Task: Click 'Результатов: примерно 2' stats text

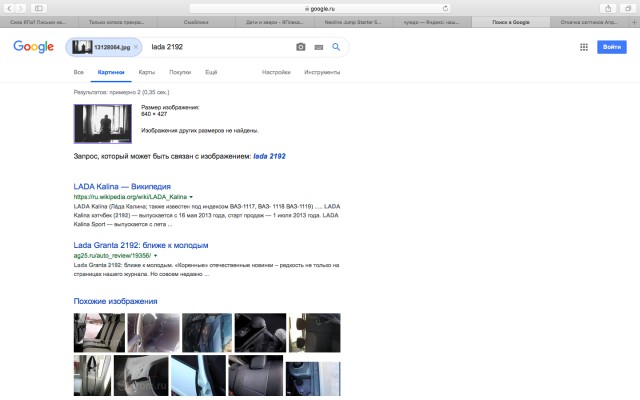Action: 121,92
